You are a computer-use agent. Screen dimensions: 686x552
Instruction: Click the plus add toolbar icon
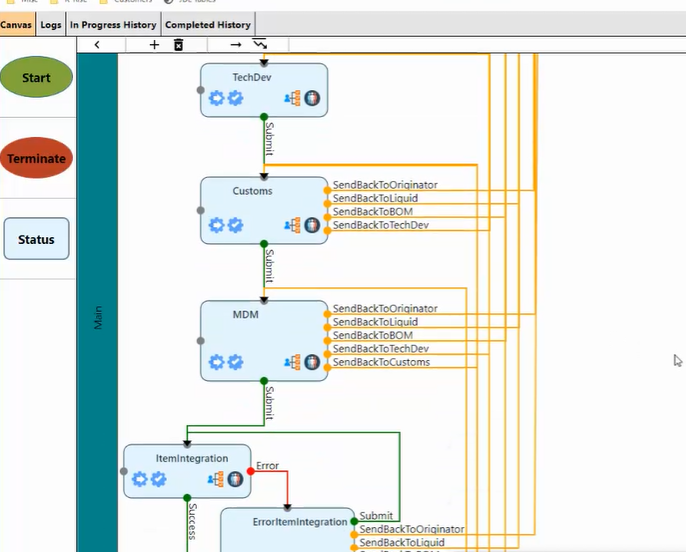(x=154, y=45)
